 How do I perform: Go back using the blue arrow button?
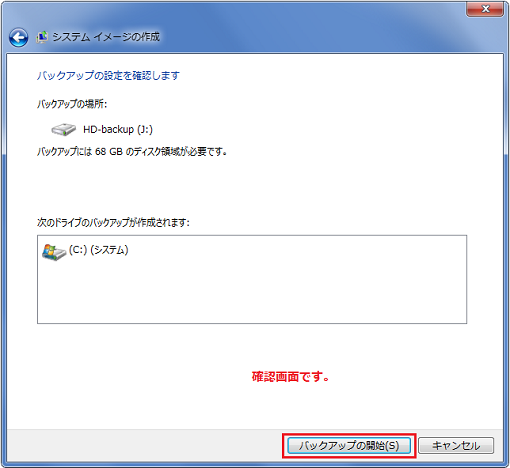click(18, 37)
